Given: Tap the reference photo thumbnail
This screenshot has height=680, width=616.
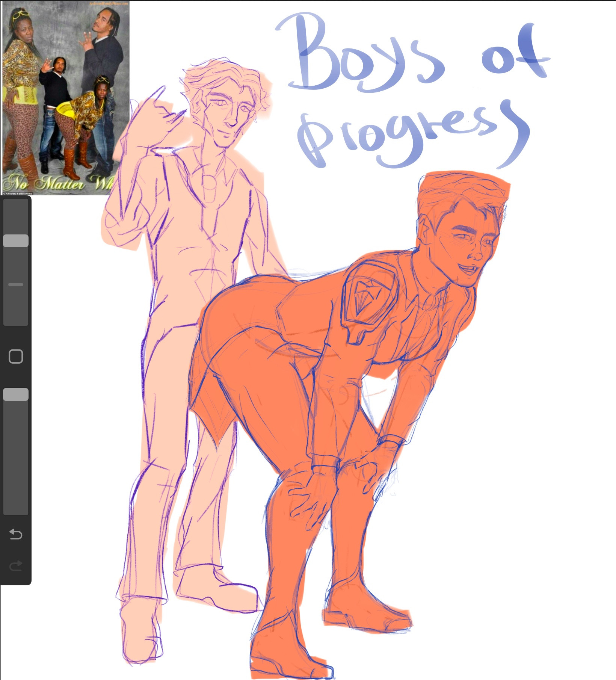Looking at the screenshot, I should coord(66,98).
